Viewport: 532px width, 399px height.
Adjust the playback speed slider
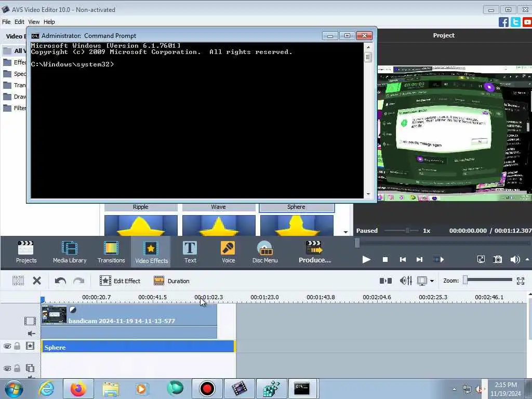point(407,231)
